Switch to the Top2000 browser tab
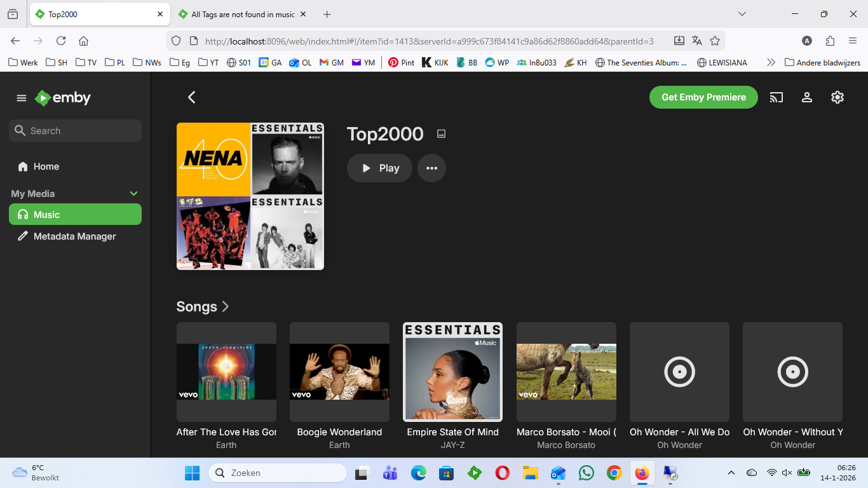This screenshot has width=868, height=488. coord(99,14)
